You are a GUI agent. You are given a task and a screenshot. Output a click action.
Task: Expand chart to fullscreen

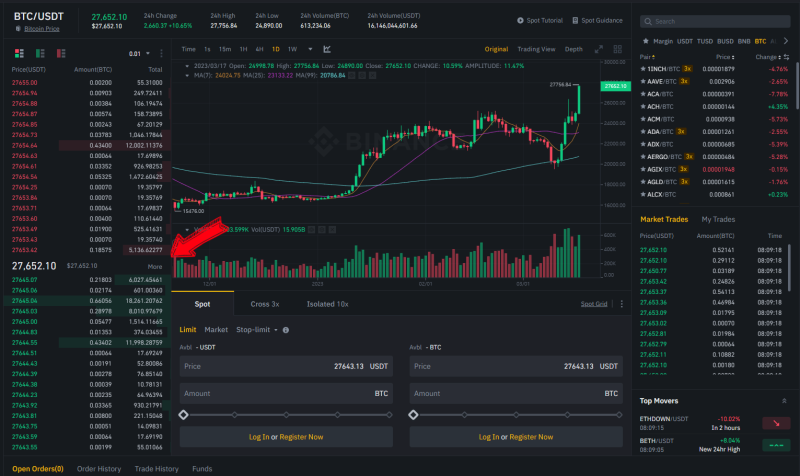[x=598, y=49]
